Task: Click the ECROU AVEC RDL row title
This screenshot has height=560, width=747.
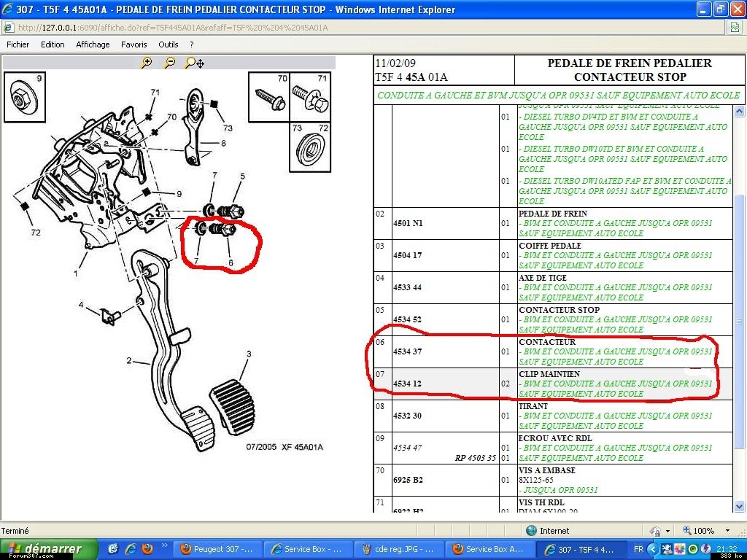Action: pos(555,438)
